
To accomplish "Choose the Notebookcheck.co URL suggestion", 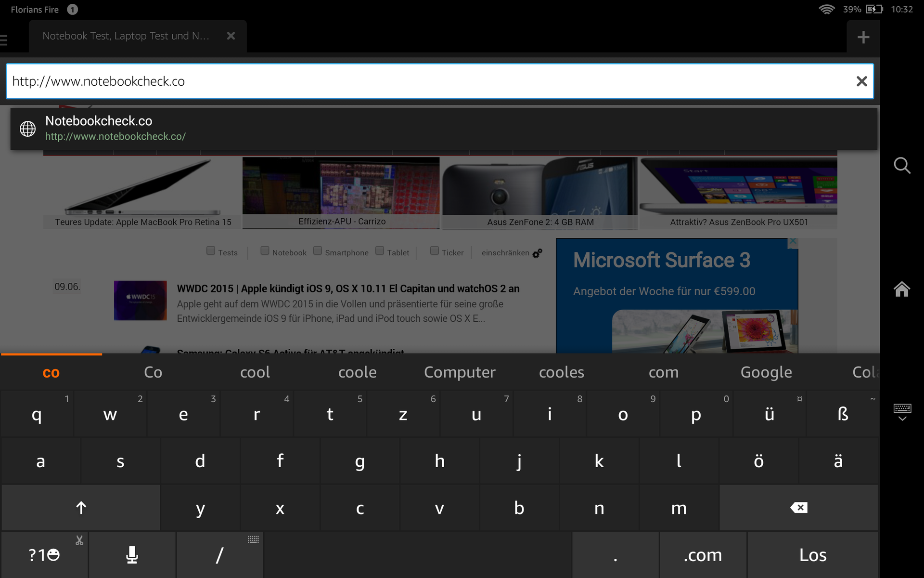I will tap(444, 129).
